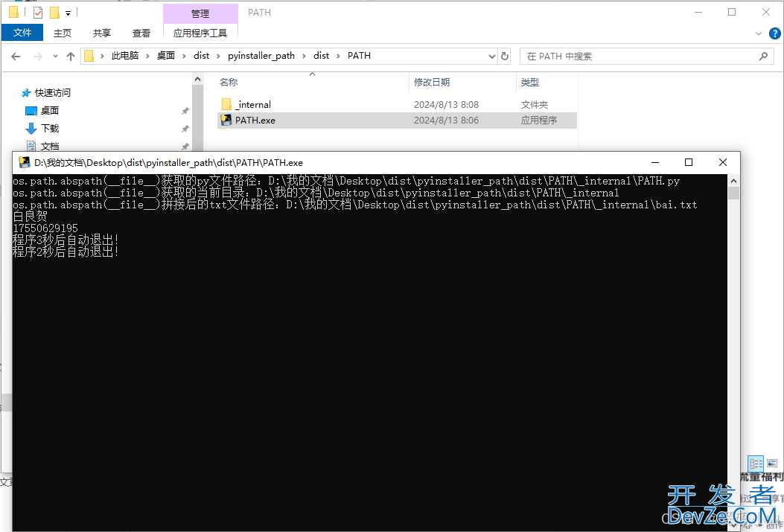784x532 pixels.
Task: Select 桌面 in the navigation pane
Action: click(x=49, y=110)
